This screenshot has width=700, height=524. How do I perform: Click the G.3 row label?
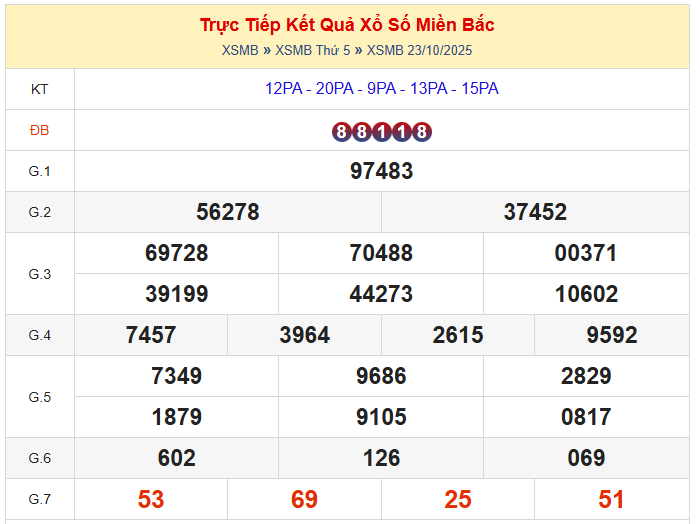click(40, 274)
